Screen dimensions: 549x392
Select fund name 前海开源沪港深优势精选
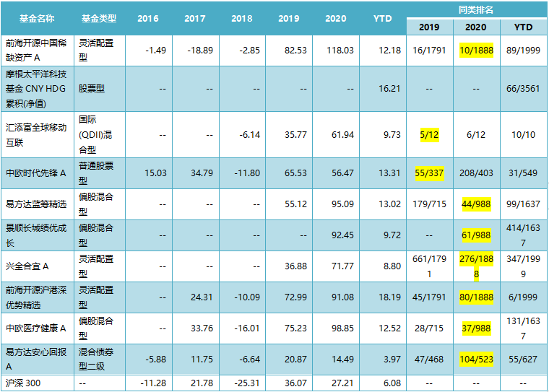(36, 297)
